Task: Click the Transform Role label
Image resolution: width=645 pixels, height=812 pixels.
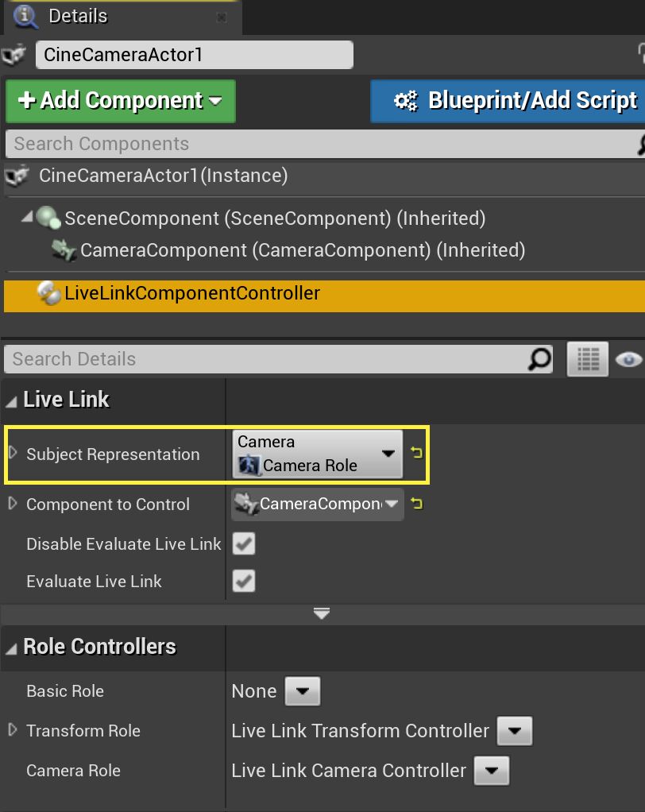Action: tap(83, 731)
